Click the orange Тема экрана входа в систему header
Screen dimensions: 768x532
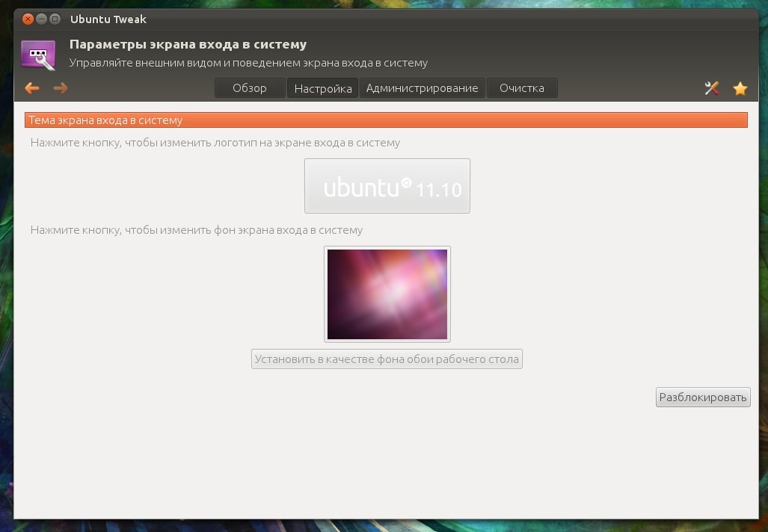pos(386,120)
